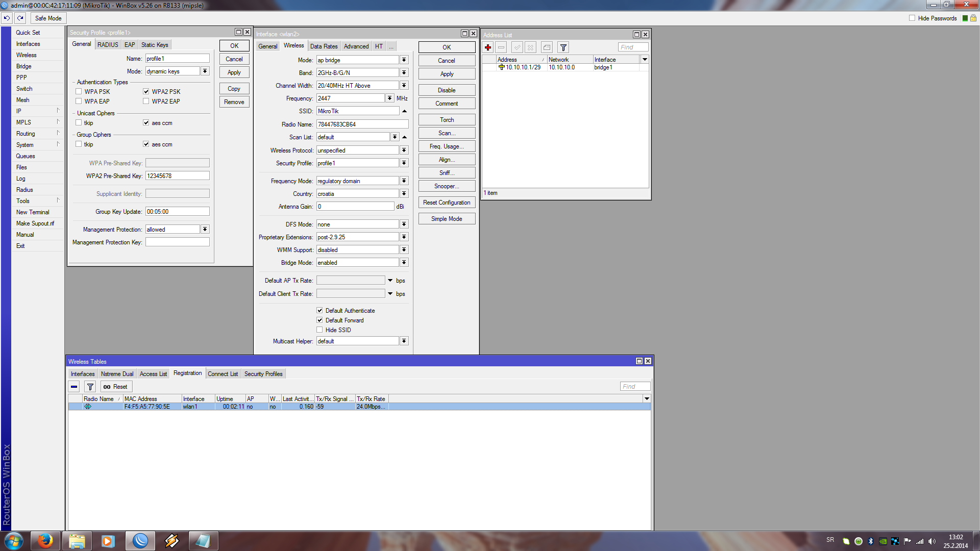Screen dimensions: 980x551
Task: Toggle Default Authenticate checkbox
Action: pos(320,311)
